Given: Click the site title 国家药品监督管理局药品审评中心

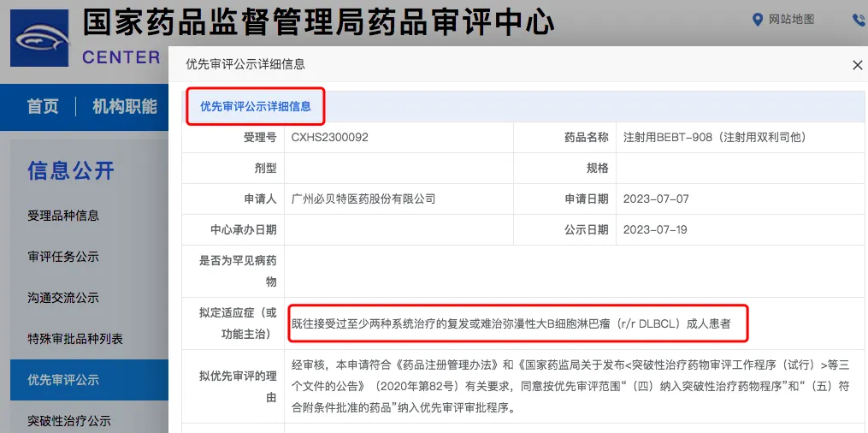Looking at the screenshot, I should 318,22.
